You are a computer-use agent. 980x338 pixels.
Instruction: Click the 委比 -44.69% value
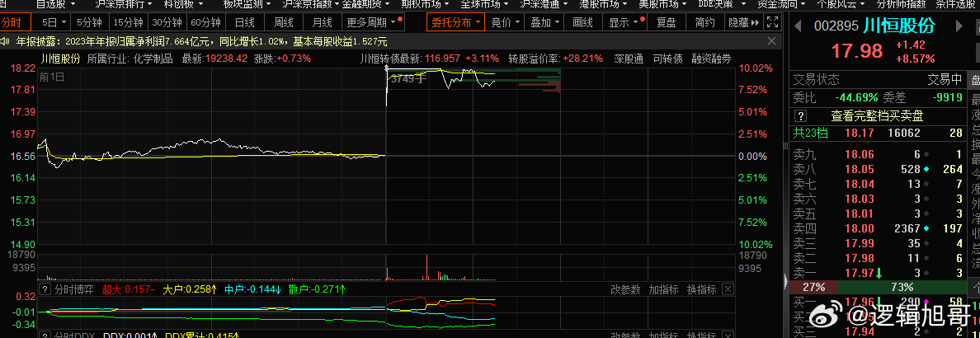[x=857, y=97]
